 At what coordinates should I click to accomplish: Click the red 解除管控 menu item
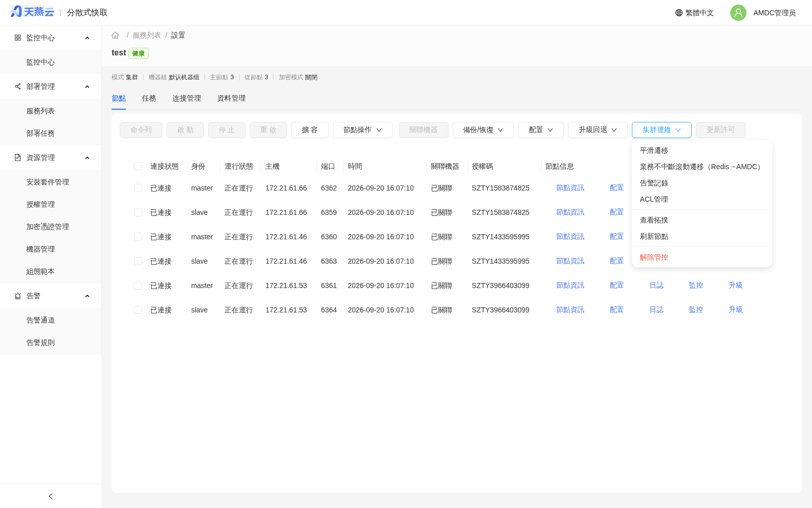tap(702, 257)
